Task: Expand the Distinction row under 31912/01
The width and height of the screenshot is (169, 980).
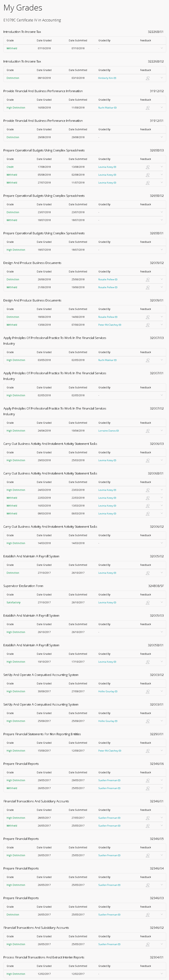Action: (x=162, y=137)
